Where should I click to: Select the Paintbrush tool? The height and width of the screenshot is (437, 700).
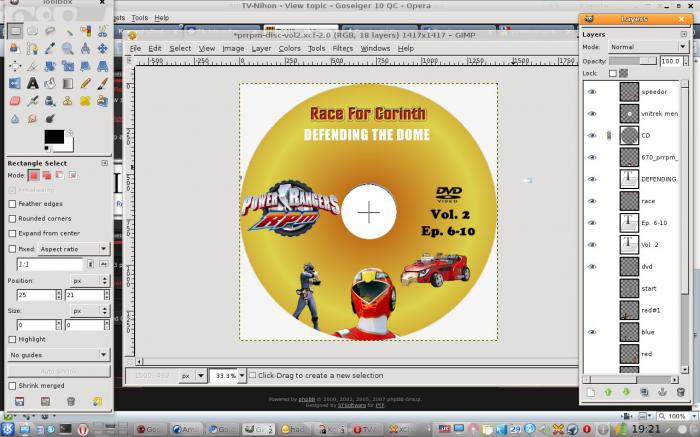[103, 83]
